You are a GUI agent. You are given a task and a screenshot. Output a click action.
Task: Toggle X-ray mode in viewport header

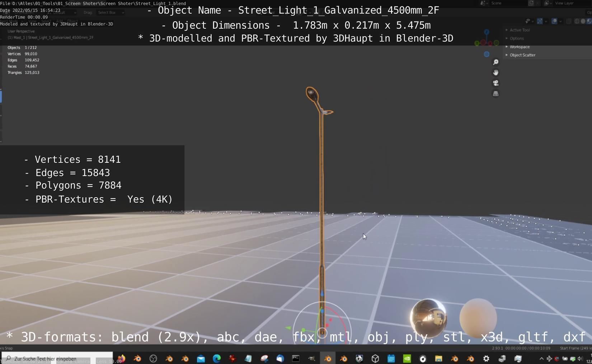click(569, 22)
